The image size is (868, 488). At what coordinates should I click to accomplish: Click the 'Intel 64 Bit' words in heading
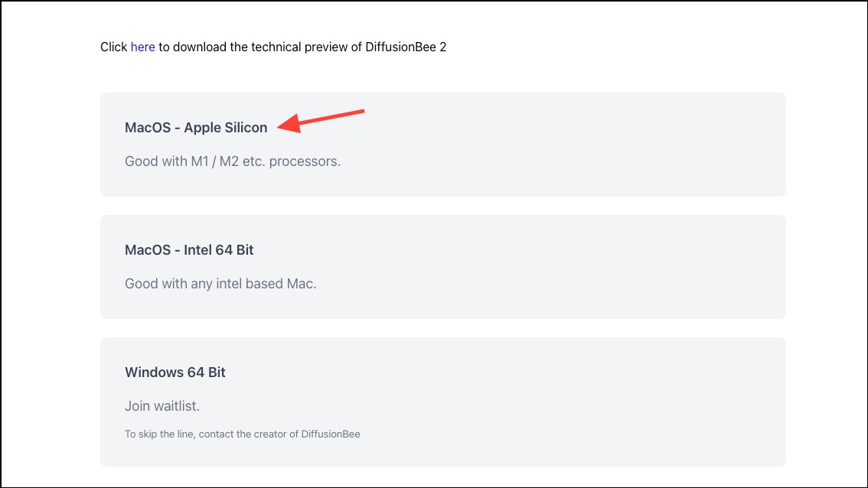click(x=219, y=250)
